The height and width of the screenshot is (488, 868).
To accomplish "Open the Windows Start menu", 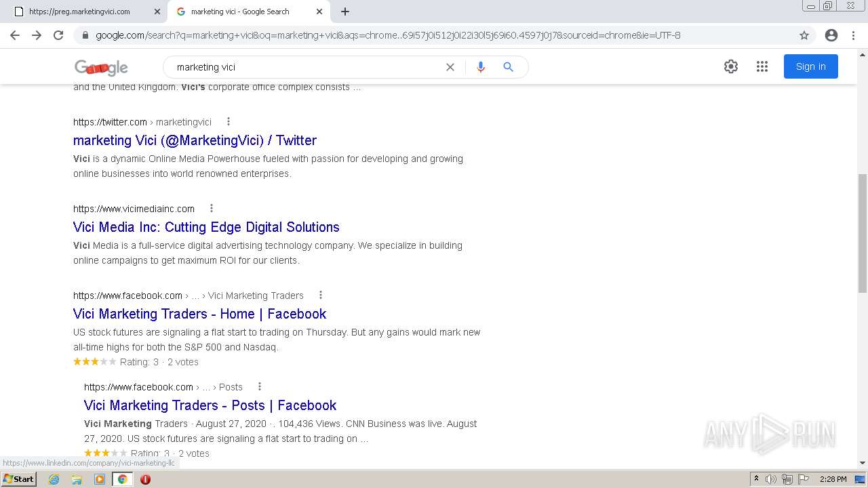I will (18, 479).
